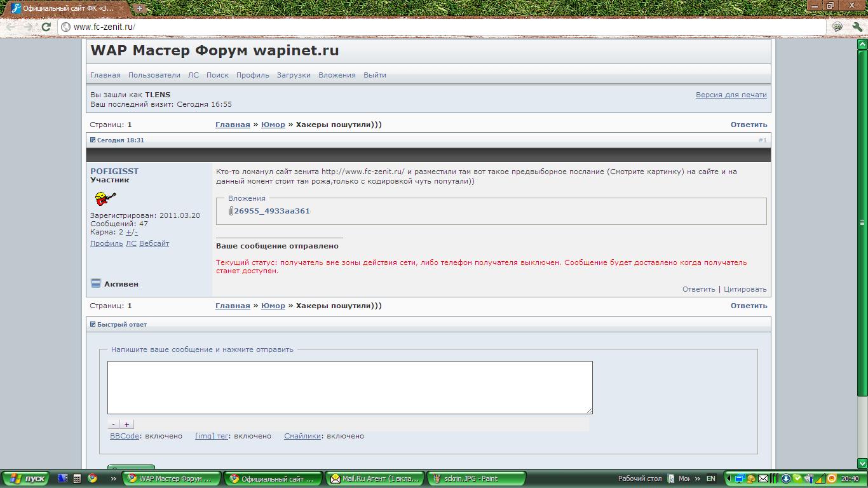This screenshot has height=488, width=868.
Task: Open 'Версия для печати' link
Action: [731, 95]
